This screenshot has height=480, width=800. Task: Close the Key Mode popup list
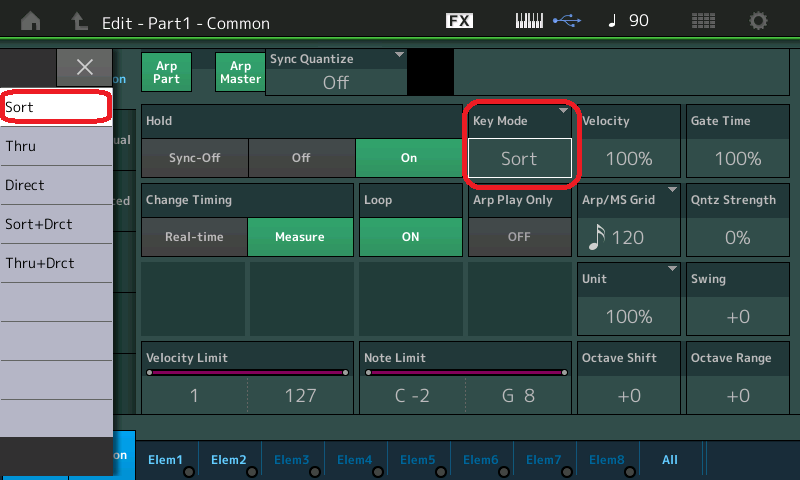[85, 67]
